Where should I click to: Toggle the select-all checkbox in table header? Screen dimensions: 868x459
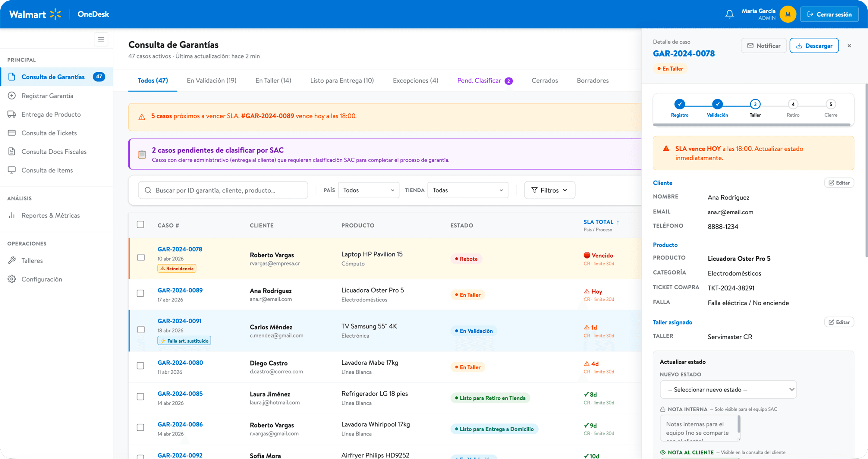140,225
